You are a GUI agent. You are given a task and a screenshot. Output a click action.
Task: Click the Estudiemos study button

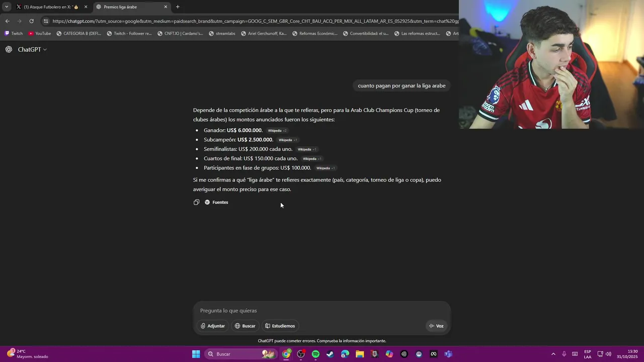pyautogui.click(x=280, y=326)
